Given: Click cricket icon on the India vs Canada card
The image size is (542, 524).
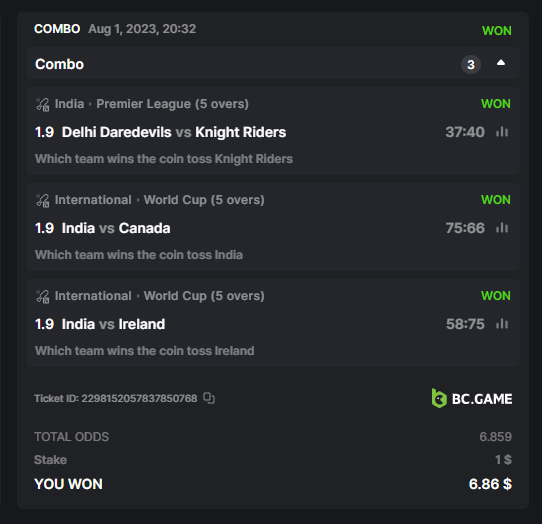Looking at the screenshot, I should point(43,200).
